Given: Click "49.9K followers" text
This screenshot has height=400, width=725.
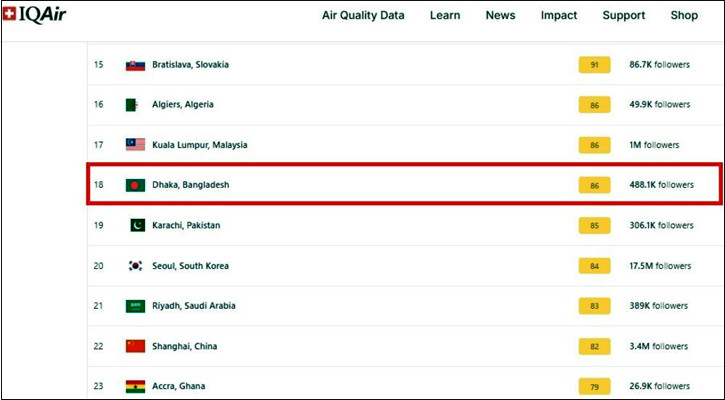Looking at the screenshot, I should click(x=660, y=105).
